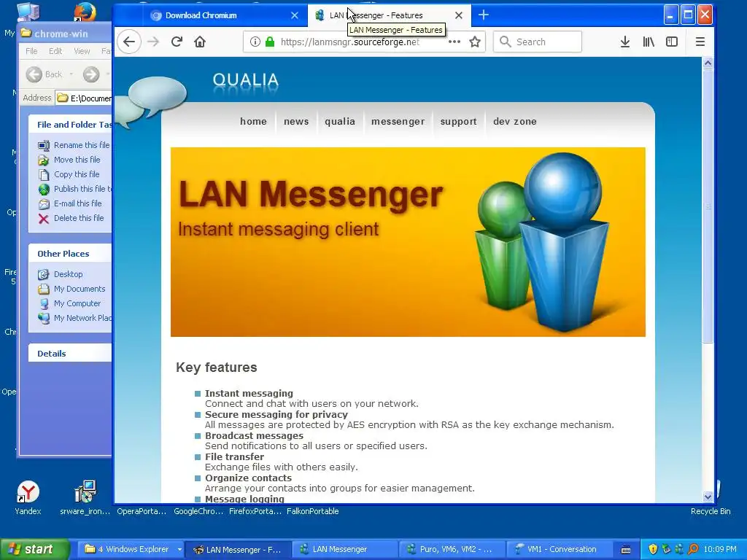Click the LAN Messenger banner image
Screen dimensions: 747x560
[x=408, y=242]
